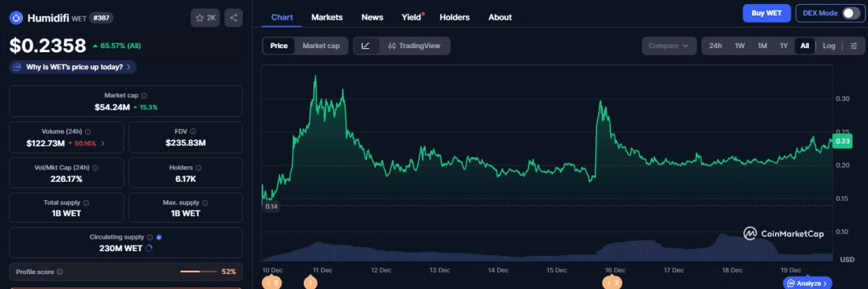The height and width of the screenshot is (289, 868).
Task: Click the Analyze button
Action: 808,283
